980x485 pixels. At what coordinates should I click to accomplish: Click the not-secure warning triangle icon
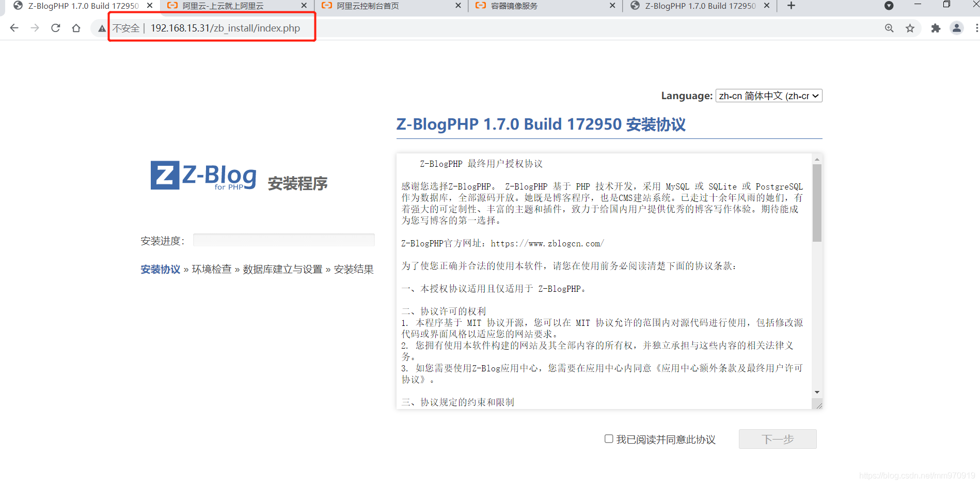pyautogui.click(x=102, y=28)
